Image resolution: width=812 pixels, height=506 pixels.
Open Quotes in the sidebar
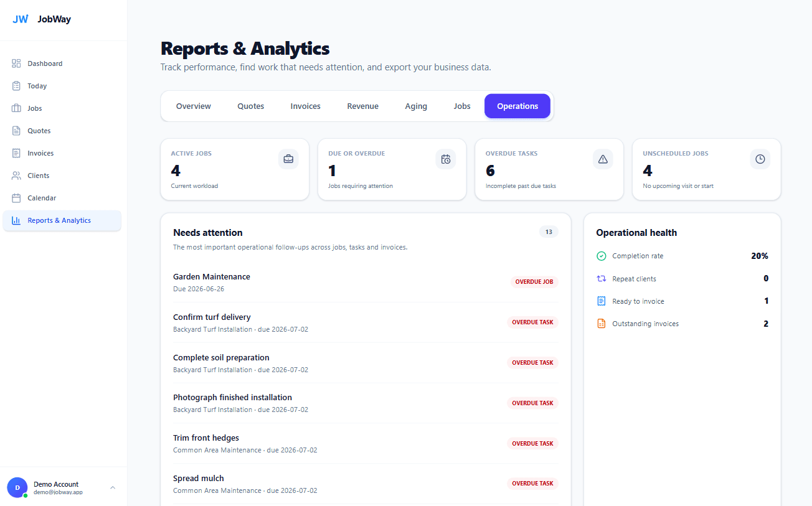(x=62, y=131)
